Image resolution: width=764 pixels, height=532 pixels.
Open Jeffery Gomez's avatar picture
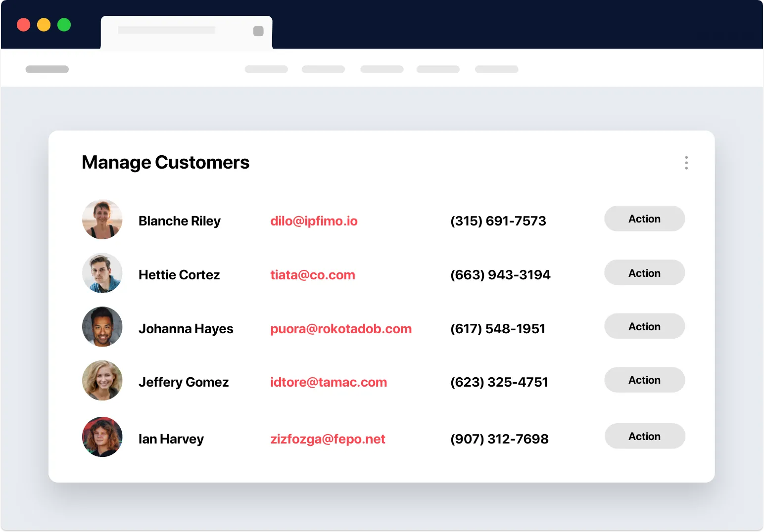102,380
